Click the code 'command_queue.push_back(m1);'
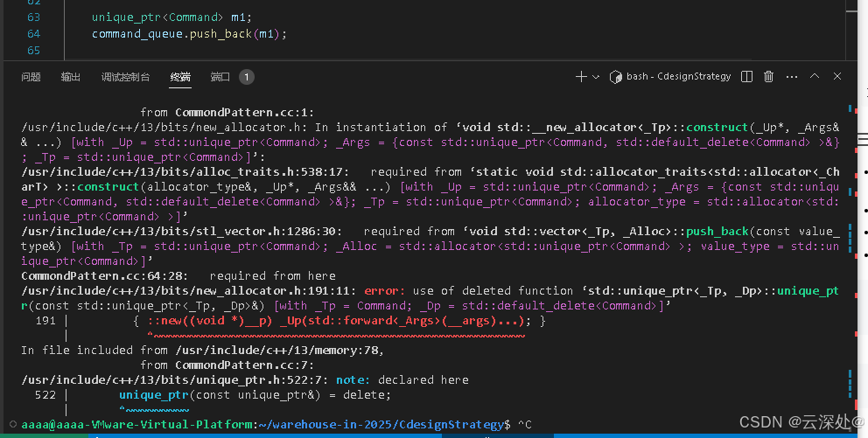This screenshot has width=868, height=438. [x=189, y=34]
